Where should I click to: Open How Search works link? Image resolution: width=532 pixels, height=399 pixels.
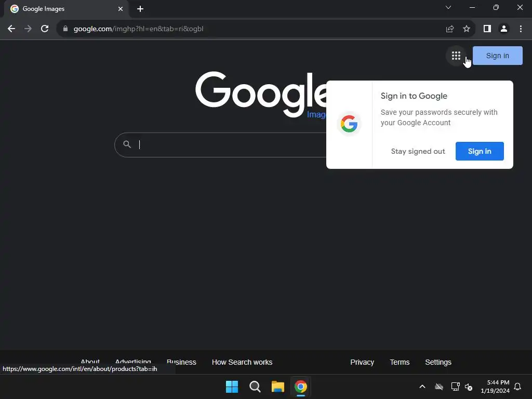242,362
